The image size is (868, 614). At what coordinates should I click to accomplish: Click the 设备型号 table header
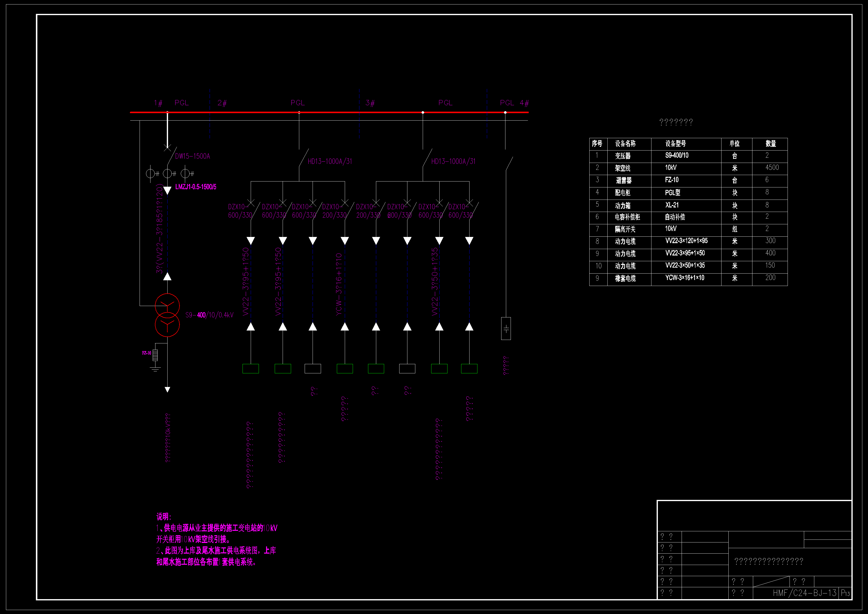[x=676, y=144]
